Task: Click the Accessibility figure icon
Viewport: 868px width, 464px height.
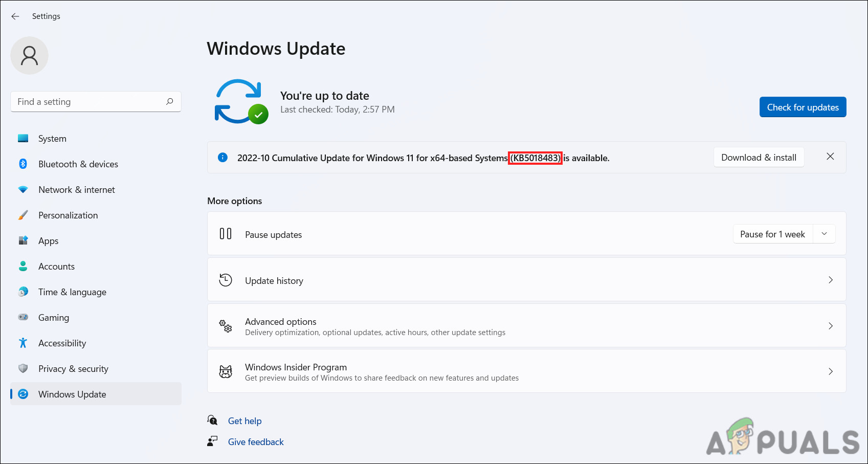Action: pyautogui.click(x=23, y=343)
